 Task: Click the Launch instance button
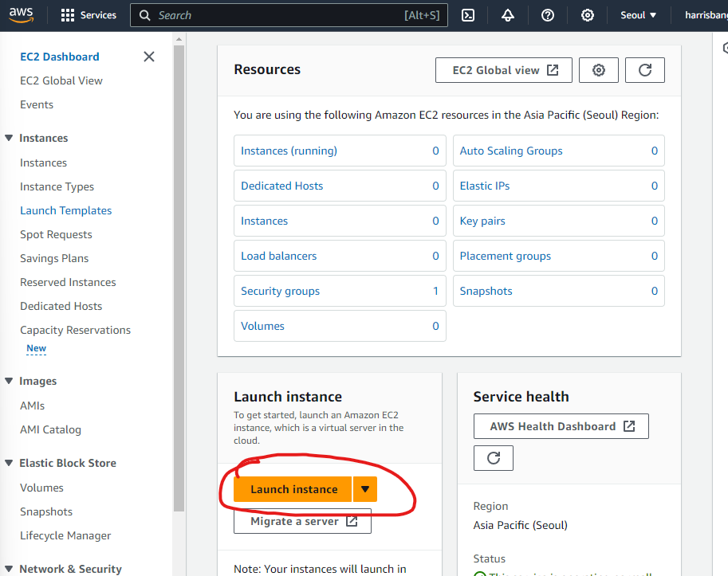(293, 489)
